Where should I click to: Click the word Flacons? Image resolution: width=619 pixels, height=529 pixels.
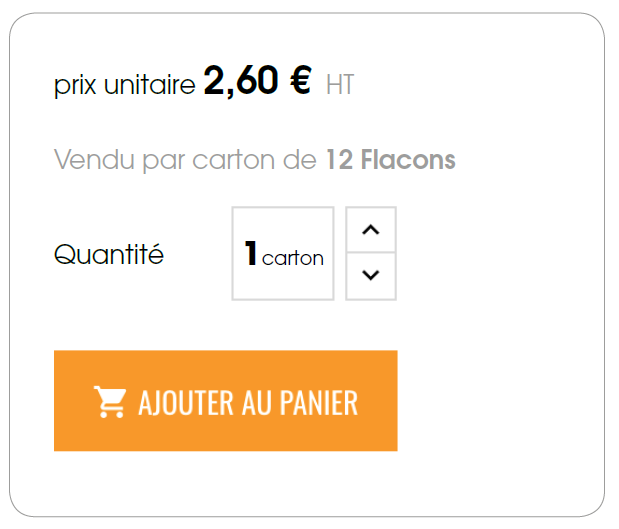tap(408, 159)
